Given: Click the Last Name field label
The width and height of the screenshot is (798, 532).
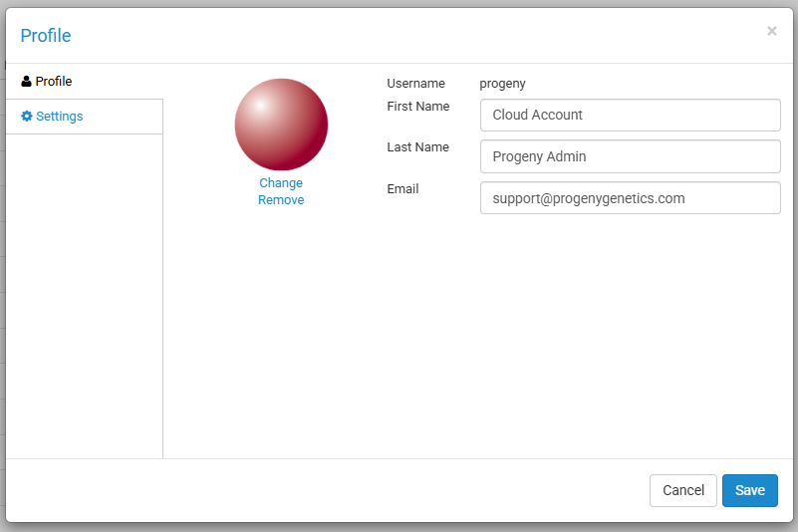Looking at the screenshot, I should (x=417, y=147).
